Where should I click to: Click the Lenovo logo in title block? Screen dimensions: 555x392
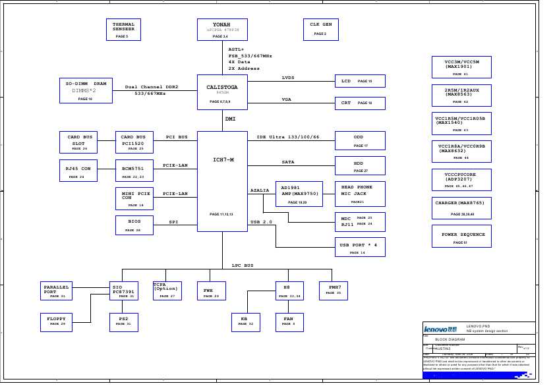(x=440, y=329)
